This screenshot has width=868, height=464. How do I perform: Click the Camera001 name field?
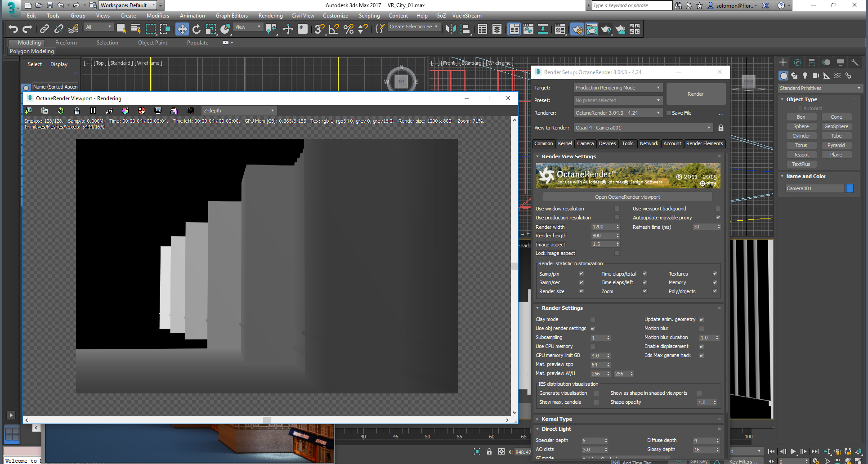814,188
